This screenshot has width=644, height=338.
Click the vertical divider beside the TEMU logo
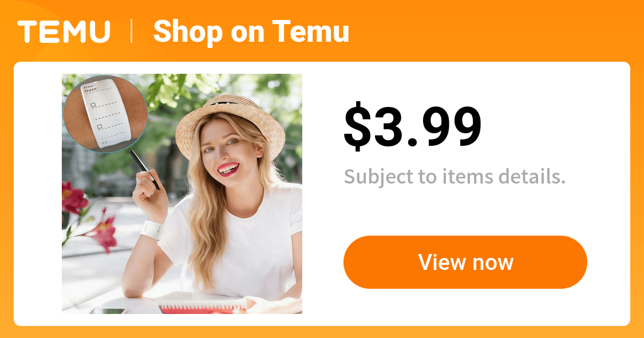pos(132,31)
